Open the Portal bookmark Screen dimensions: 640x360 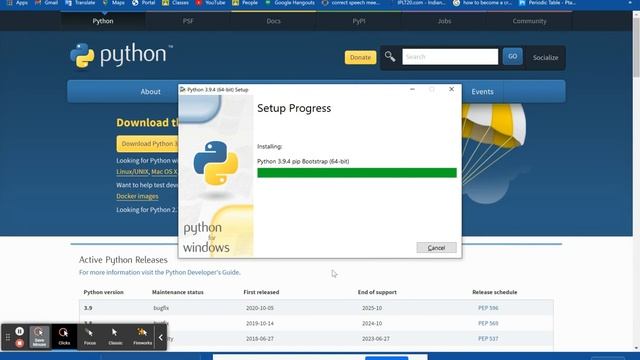[x=144, y=2]
